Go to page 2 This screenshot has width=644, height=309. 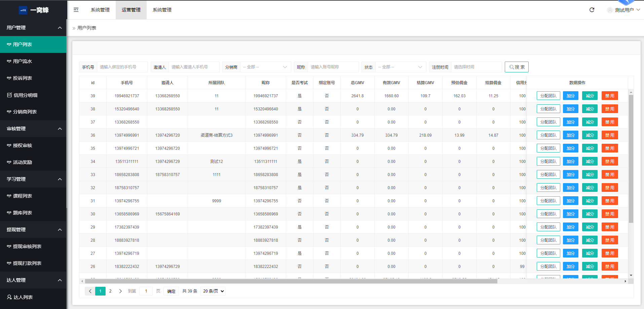click(x=110, y=291)
